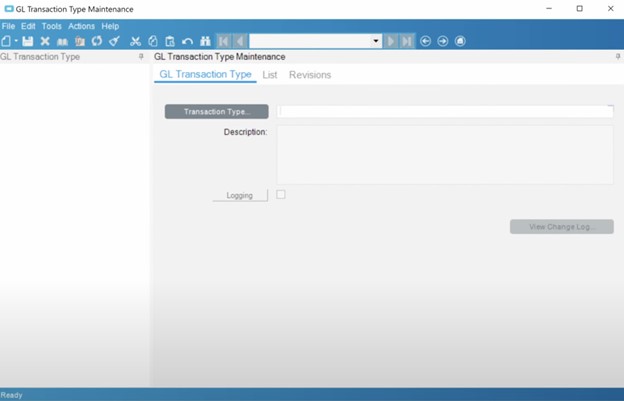
Task: Click the Copy pages icon
Action: pos(153,41)
